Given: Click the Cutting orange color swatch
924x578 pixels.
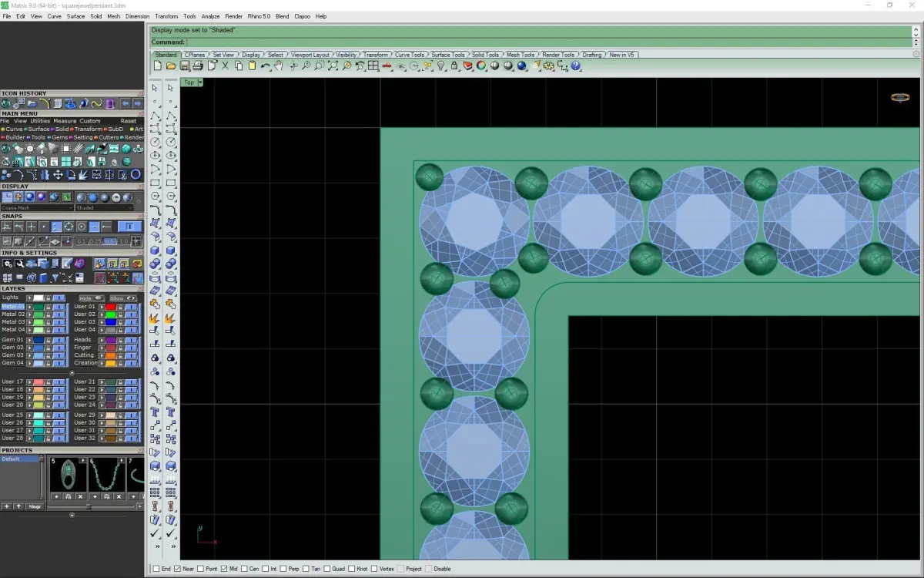Looking at the screenshot, I should (x=111, y=355).
